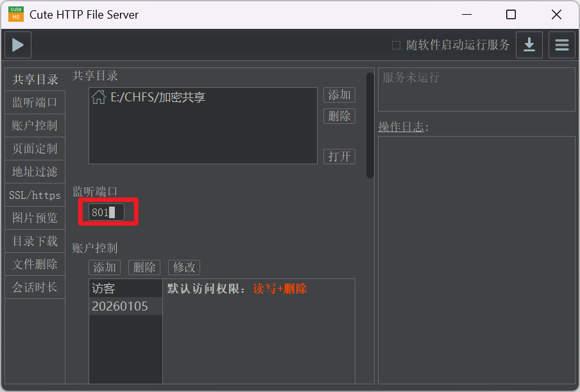
Task: Start the server with the play button
Action: 18,45
